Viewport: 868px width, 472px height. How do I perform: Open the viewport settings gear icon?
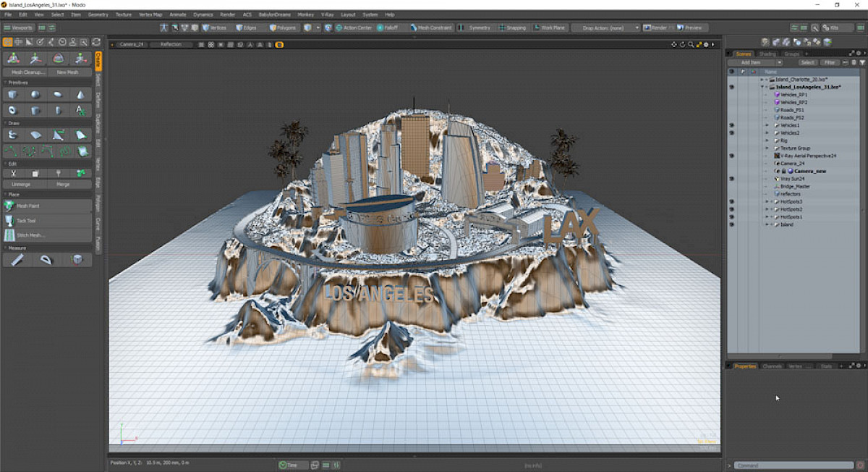point(707,44)
